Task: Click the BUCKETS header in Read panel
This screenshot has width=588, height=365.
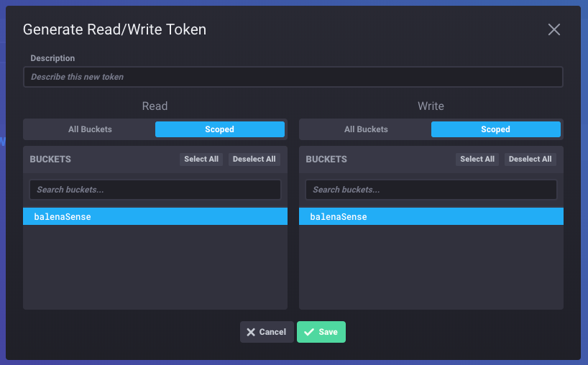Action: click(50, 159)
